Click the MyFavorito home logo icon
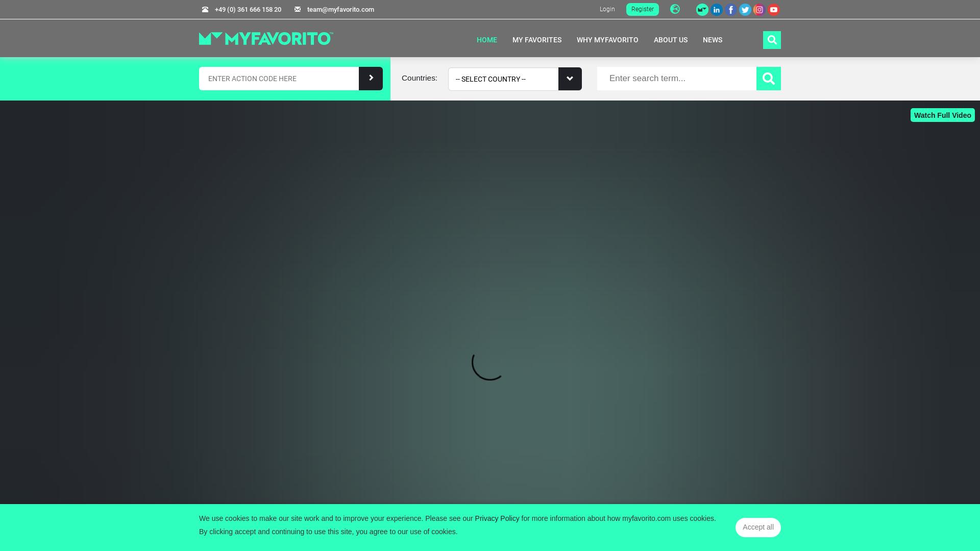The height and width of the screenshot is (551, 980). [266, 38]
